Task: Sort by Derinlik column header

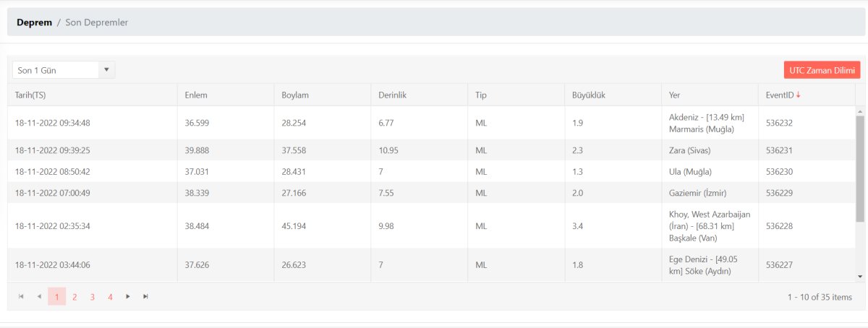Action: click(393, 95)
